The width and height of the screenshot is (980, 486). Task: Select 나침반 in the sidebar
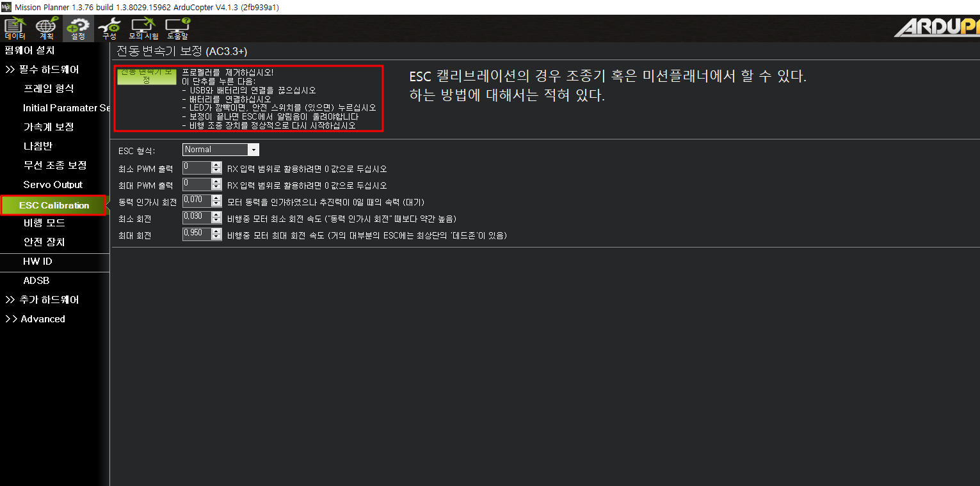(38, 146)
